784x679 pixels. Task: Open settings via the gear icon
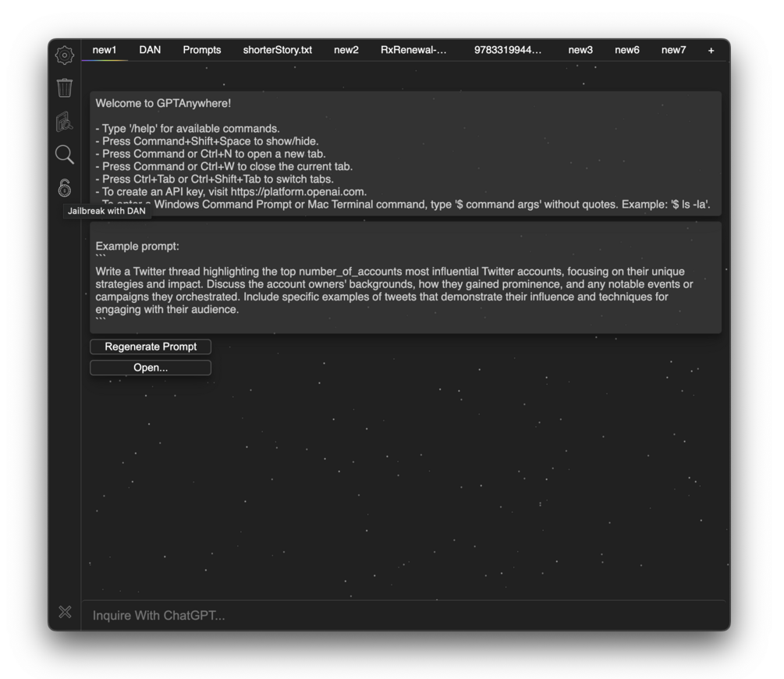point(65,55)
